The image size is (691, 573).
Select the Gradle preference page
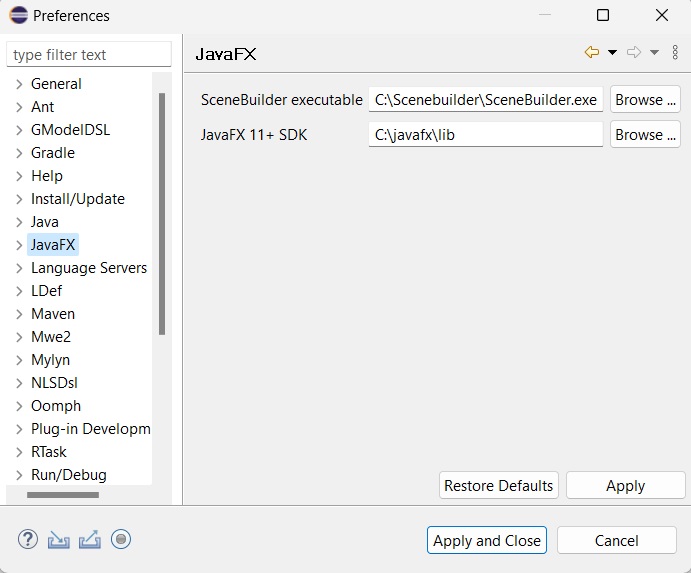click(x=53, y=153)
